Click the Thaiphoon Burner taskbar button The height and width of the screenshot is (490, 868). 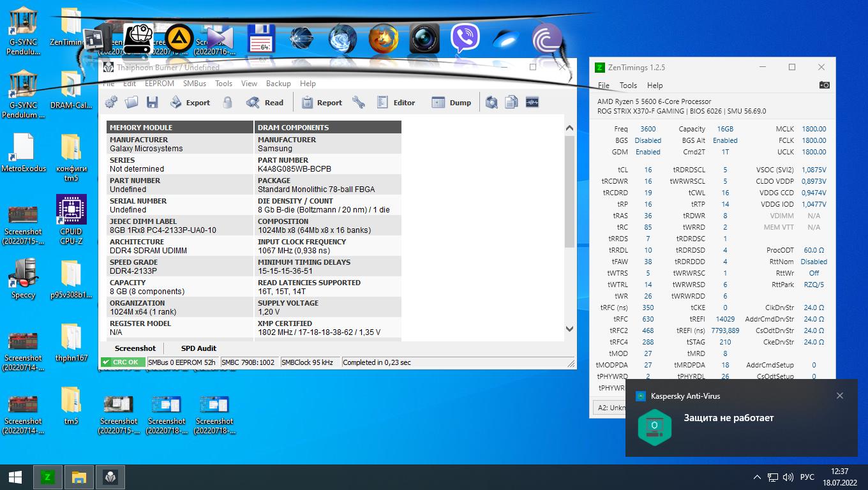click(x=110, y=477)
